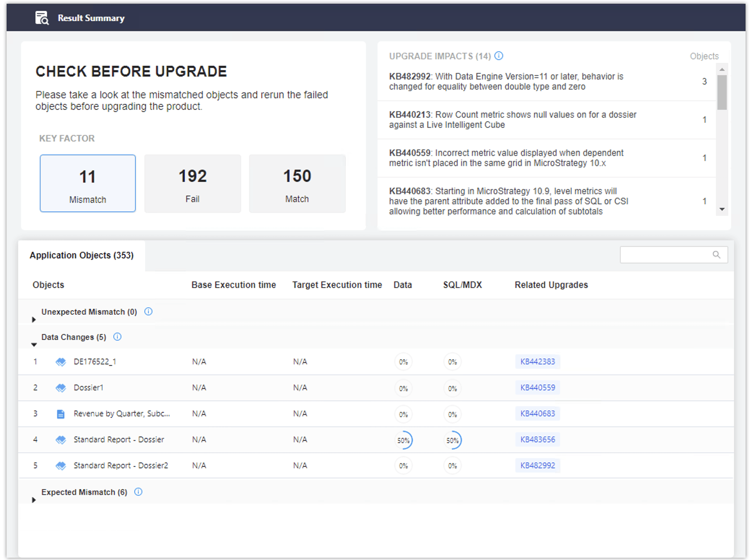Screen dimensions: 750x560
Task: Select the Fail key factor card
Action: coord(192,183)
